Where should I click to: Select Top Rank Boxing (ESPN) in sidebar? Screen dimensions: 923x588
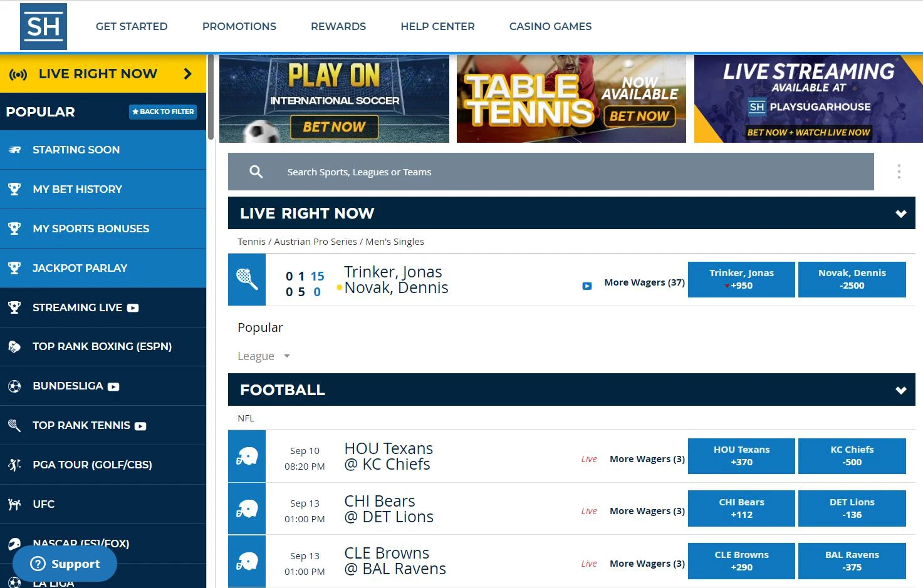click(103, 346)
